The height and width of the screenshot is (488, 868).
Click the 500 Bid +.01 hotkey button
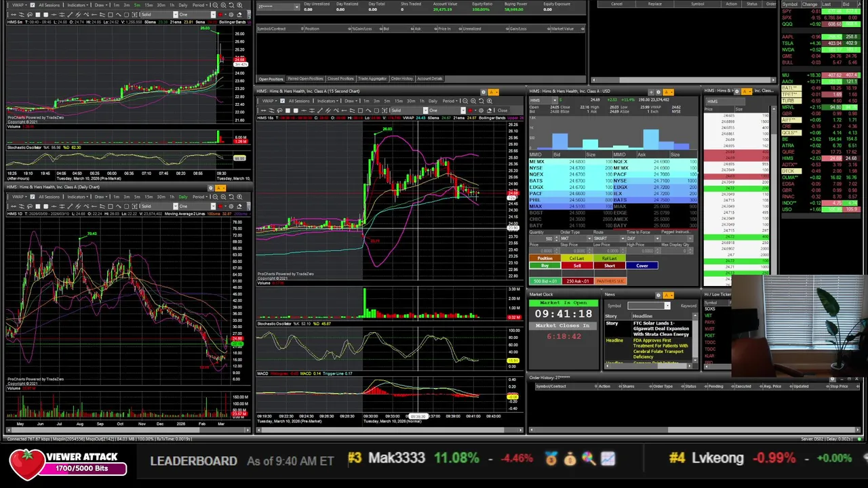[x=545, y=281]
